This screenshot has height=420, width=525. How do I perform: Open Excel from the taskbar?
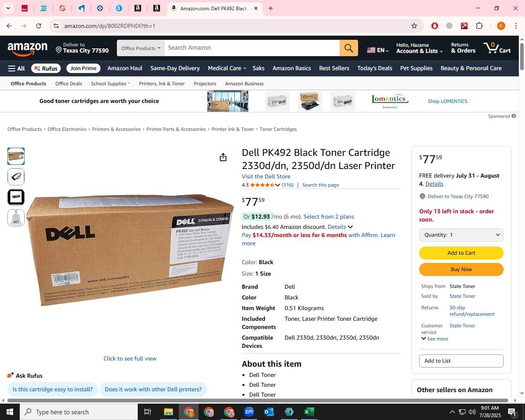tap(309, 412)
